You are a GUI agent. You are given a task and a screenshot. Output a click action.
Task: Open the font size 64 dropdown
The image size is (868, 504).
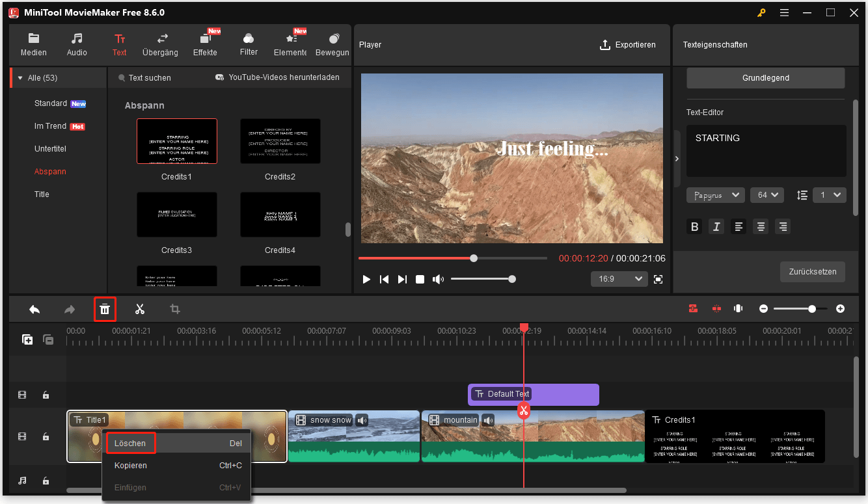766,194
